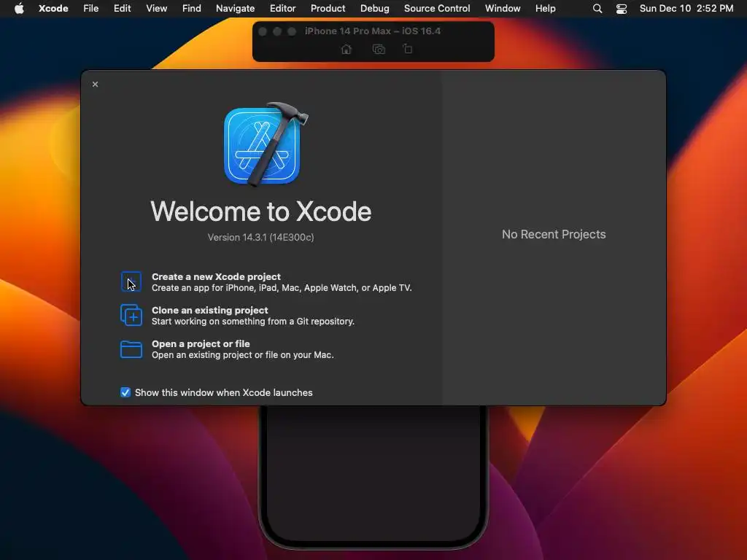
Task: Open the Product menu
Action: 328,8
